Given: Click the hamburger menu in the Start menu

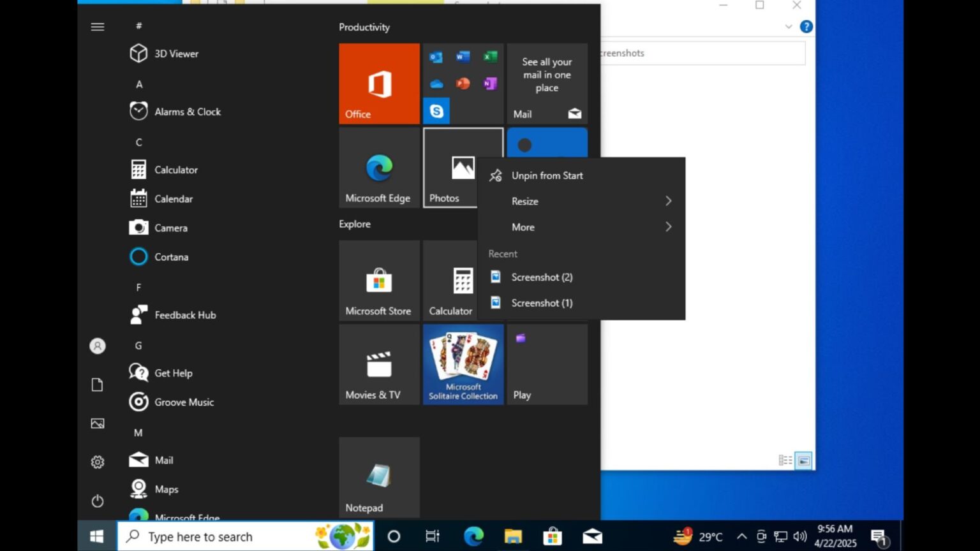Looking at the screenshot, I should click(97, 27).
